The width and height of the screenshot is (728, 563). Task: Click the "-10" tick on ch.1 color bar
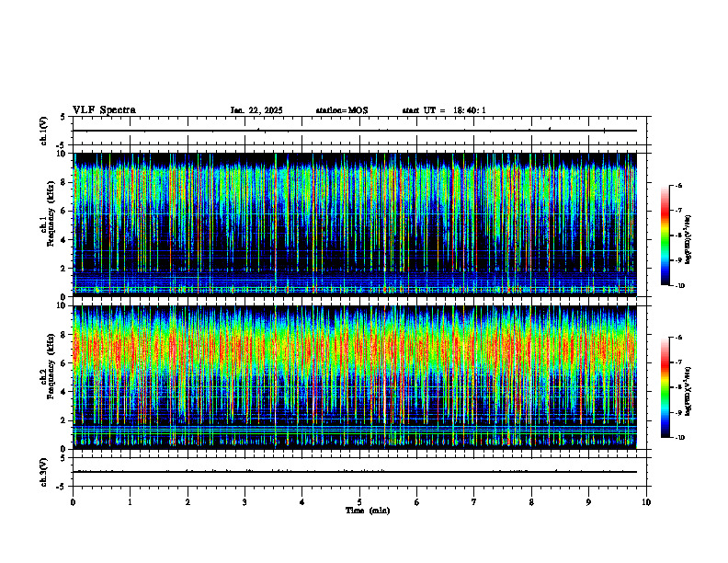pos(680,286)
